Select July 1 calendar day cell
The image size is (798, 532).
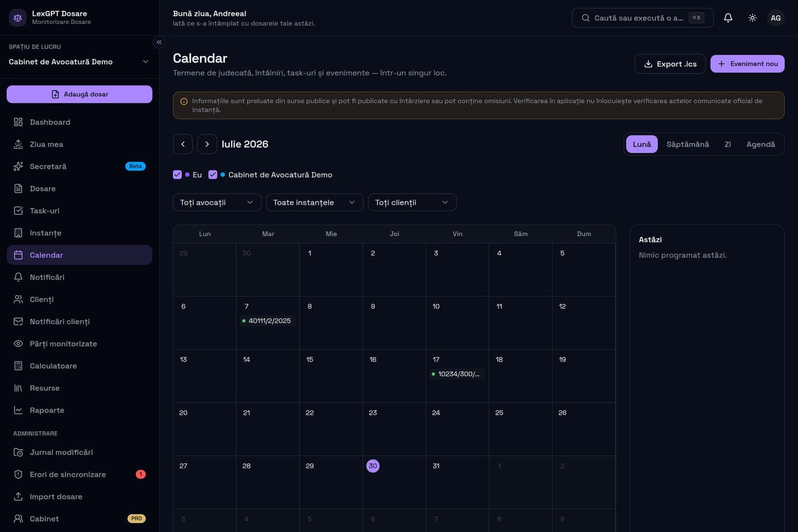point(331,270)
